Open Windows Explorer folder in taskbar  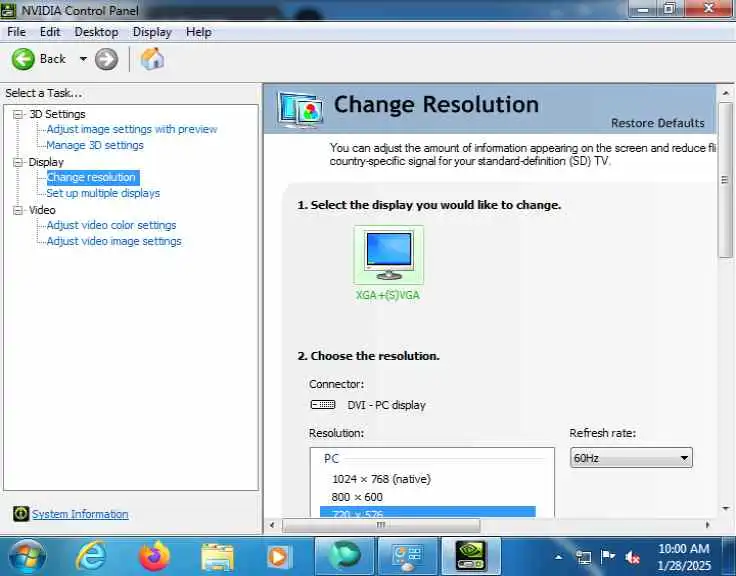tap(217, 557)
